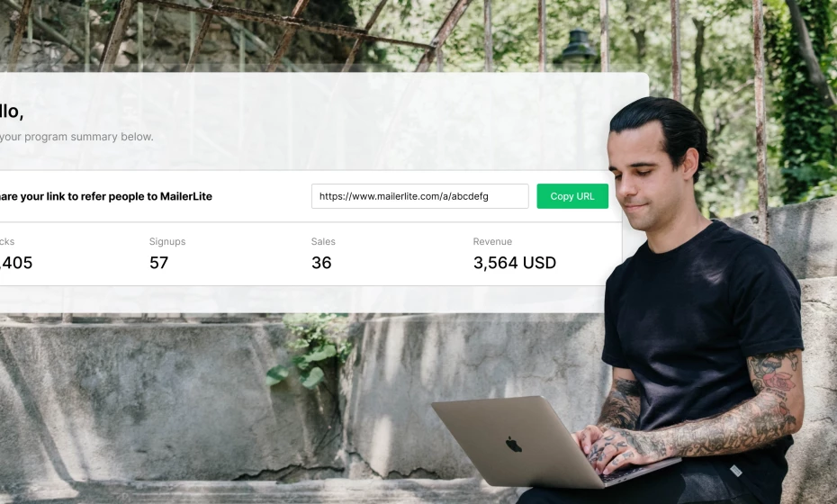The image size is (837, 504).
Task: Click the green Copy URL button
Action: 572,196
